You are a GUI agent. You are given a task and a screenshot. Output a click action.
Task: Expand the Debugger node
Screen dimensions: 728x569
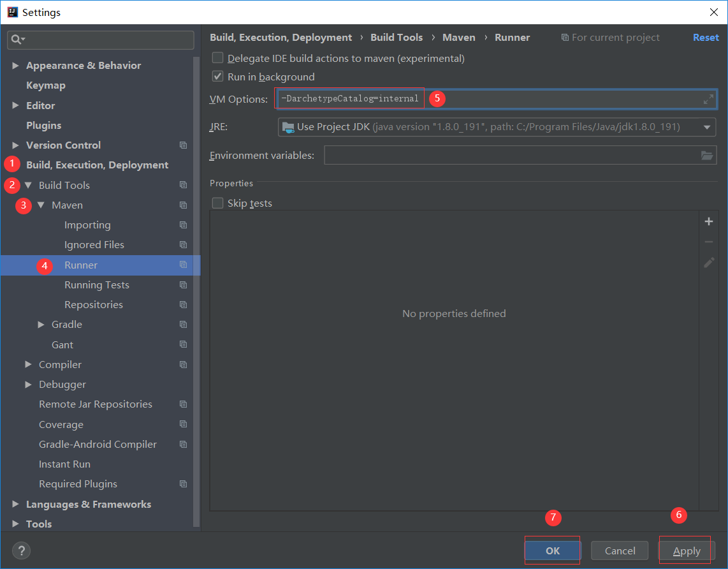(x=28, y=385)
